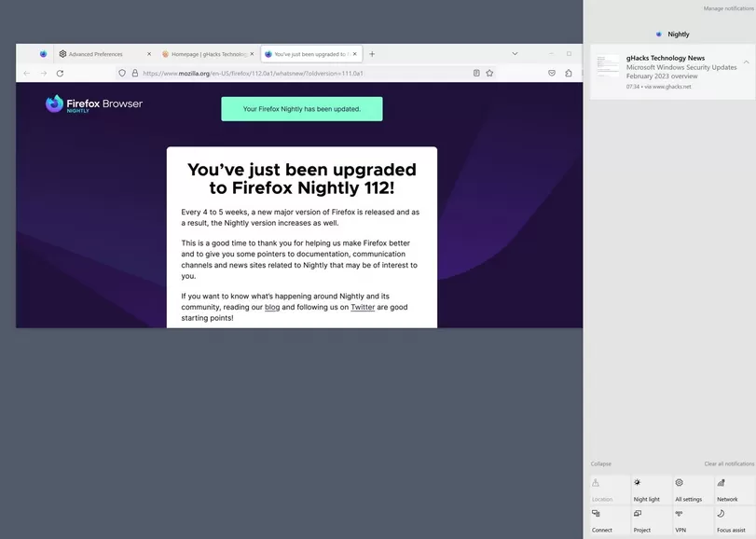756x539 pixels.
Task: Click Manage notifications in Action Center
Action: point(728,8)
